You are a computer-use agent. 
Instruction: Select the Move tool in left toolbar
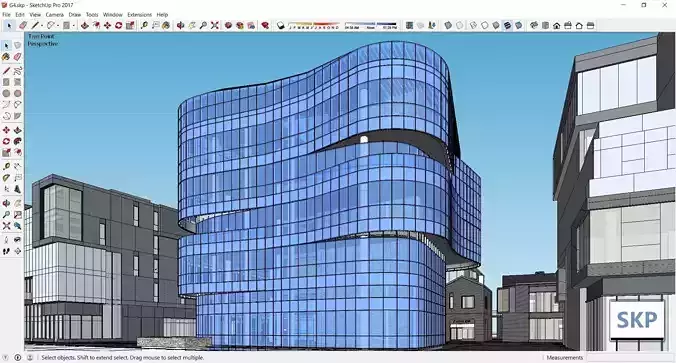point(6,130)
